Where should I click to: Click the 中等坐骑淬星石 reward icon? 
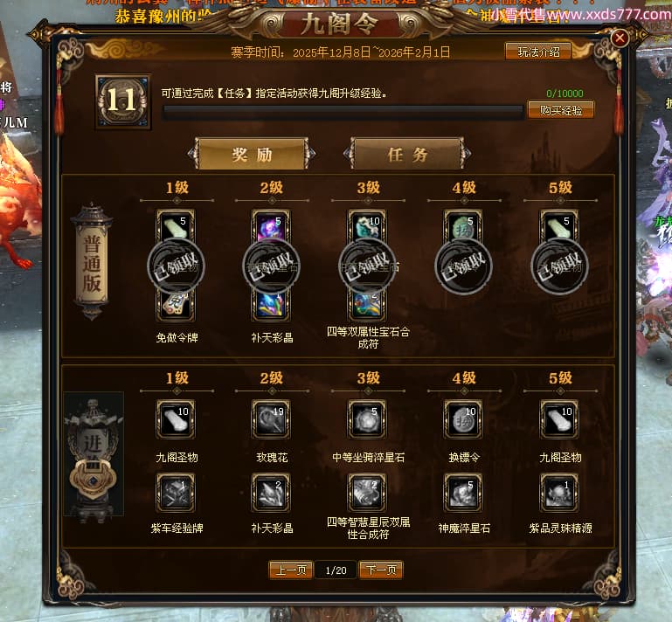click(x=367, y=419)
